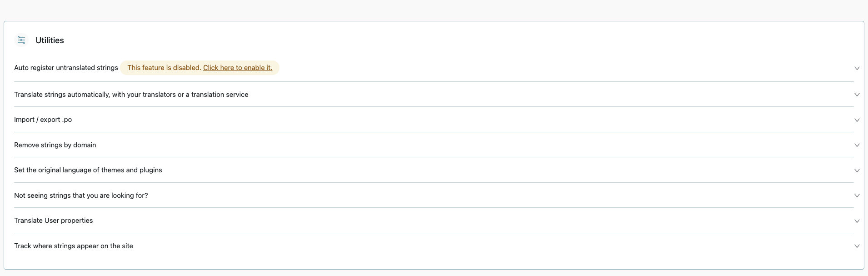Click the 'This feature is disabled.' notice text

pyautogui.click(x=164, y=68)
